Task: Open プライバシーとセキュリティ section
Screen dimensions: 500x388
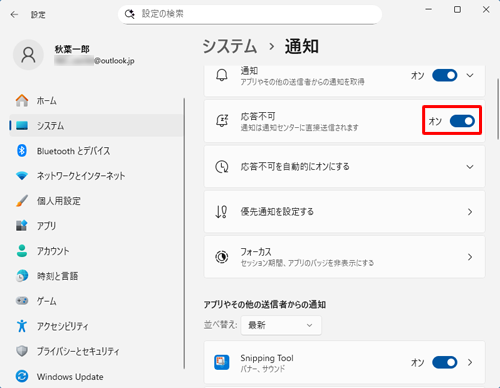Action: coord(96,351)
